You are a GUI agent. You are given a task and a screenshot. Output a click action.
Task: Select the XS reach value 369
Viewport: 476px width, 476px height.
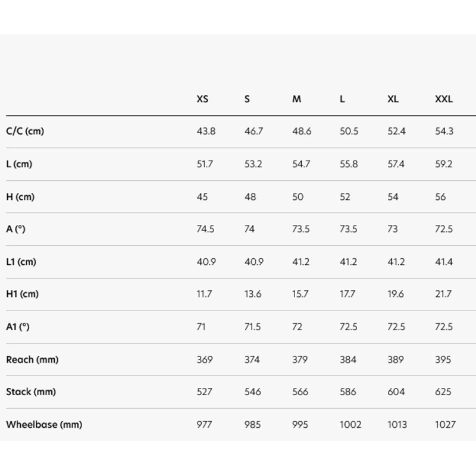205,359
